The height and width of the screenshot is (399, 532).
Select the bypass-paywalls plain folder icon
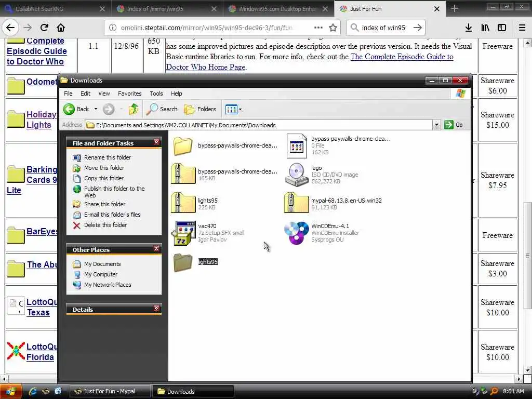coord(183,146)
